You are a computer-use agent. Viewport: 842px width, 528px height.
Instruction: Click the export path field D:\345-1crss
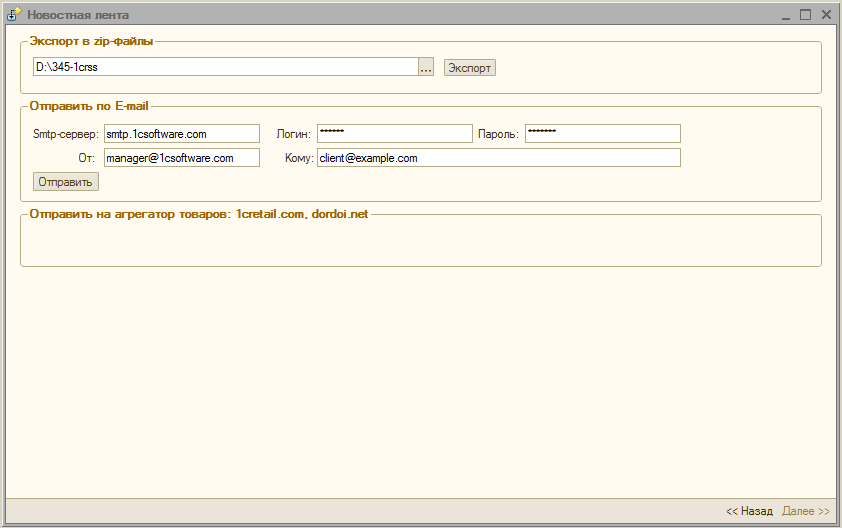[x=224, y=67]
